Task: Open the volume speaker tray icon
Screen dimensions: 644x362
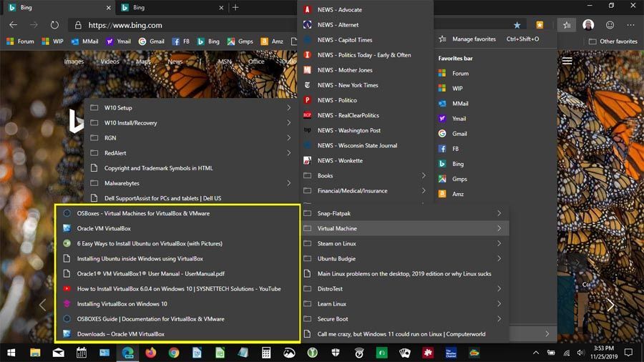Action: 580,353
